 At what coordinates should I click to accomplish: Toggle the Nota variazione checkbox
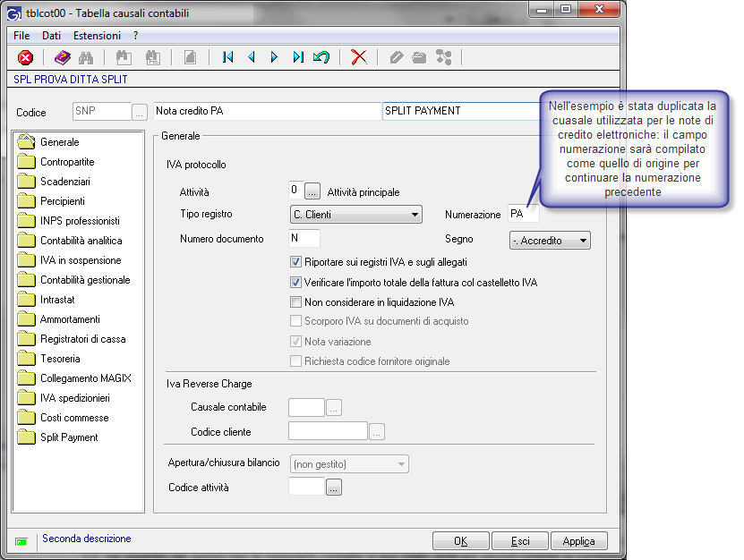click(x=295, y=342)
